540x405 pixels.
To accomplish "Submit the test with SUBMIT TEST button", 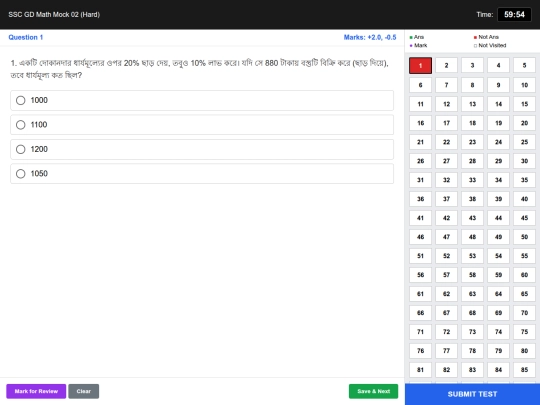I will click(472, 394).
